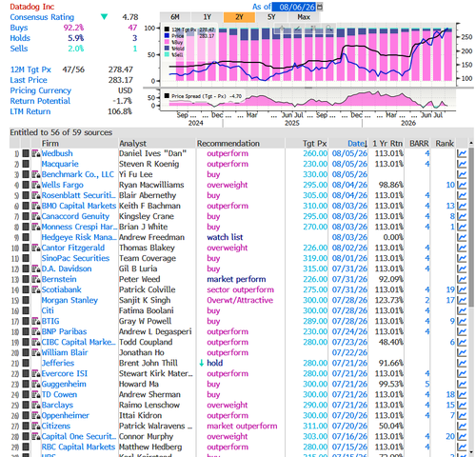
Task: Open the Benchmark Co., LLC firm link
Action: 77,174
